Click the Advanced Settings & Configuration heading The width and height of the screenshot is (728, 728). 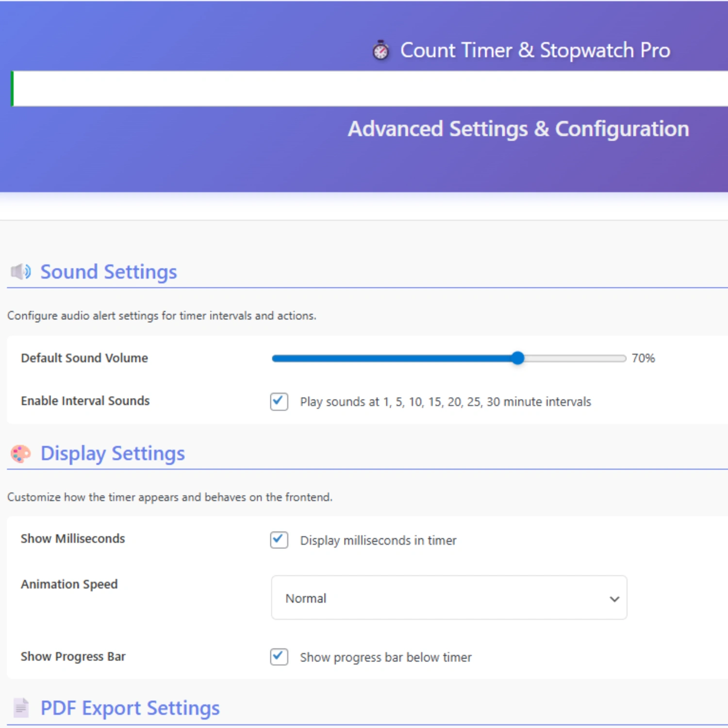(518, 129)
